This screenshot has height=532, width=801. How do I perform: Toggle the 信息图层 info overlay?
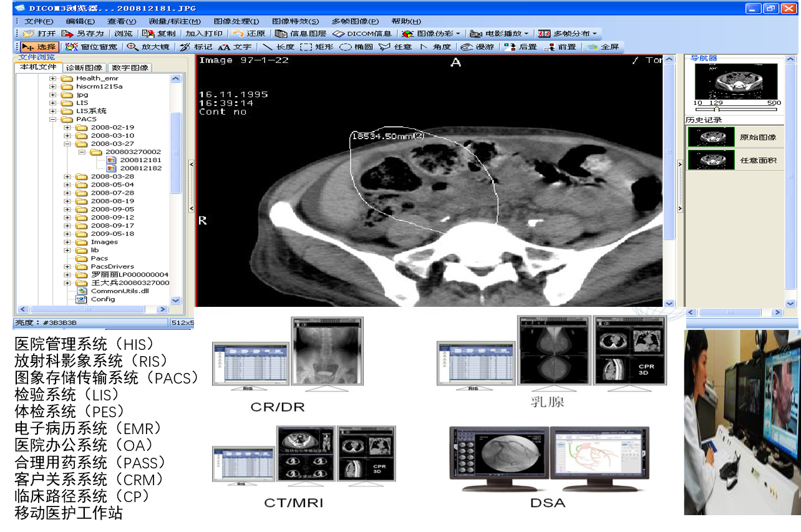(x=301, y=34)
